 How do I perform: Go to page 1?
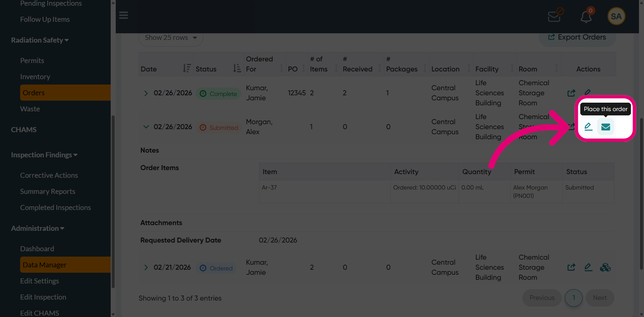[574, 298]
